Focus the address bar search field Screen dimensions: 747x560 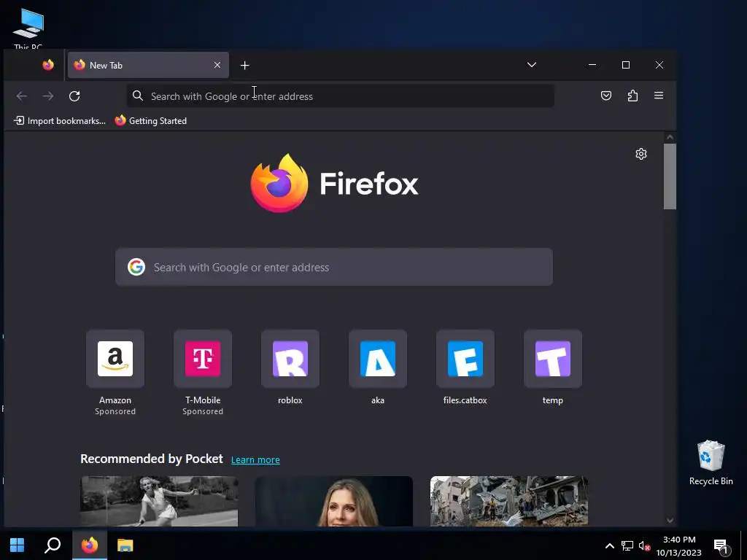point(340,96)
